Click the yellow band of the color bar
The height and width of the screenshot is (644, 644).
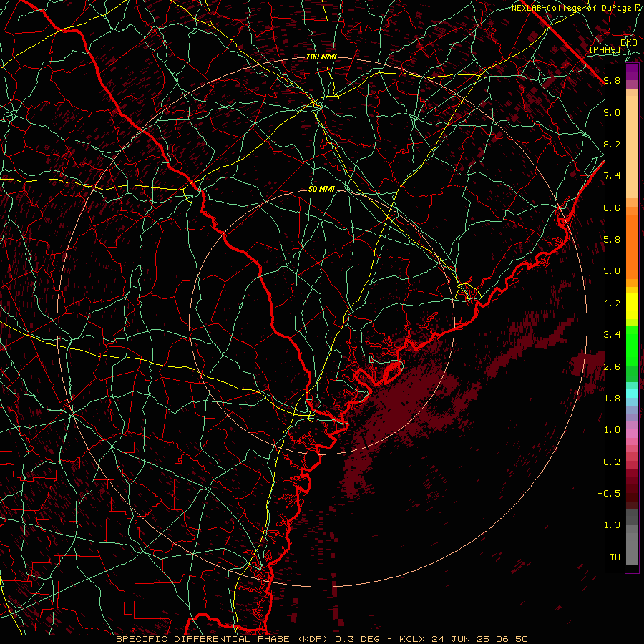pos(632,306)
